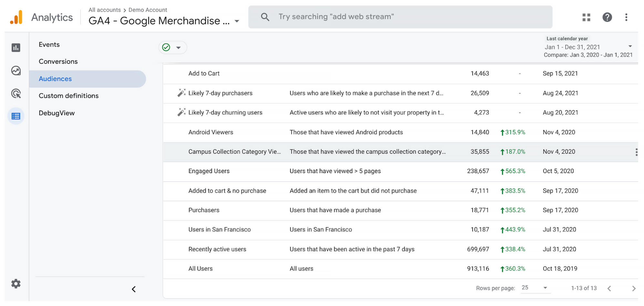This screenshot has height=306, width=644.
Task: Click user count 699,697
Action: [478, 249]
